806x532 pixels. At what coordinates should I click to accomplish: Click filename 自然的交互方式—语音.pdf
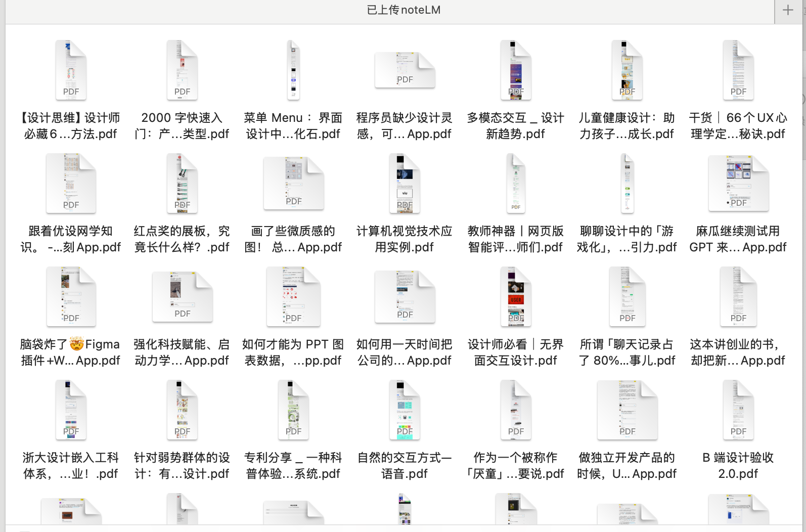tap(405, 466)
